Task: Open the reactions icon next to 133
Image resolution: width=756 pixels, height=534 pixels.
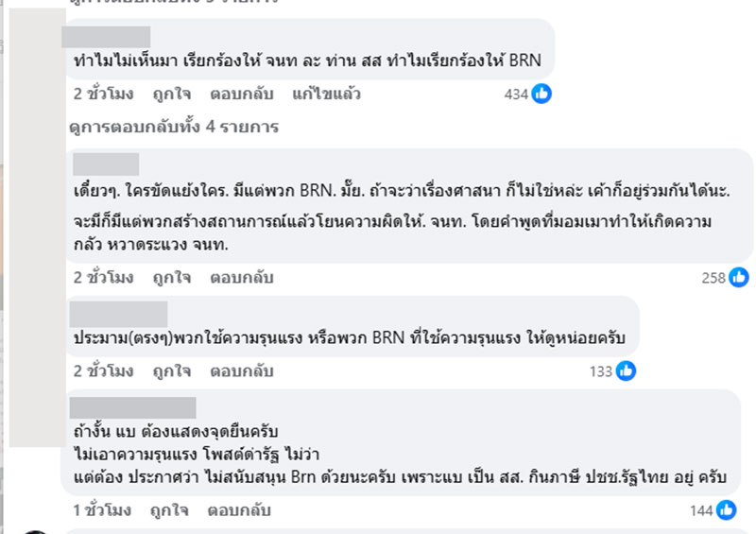Action: click(626, 371)
